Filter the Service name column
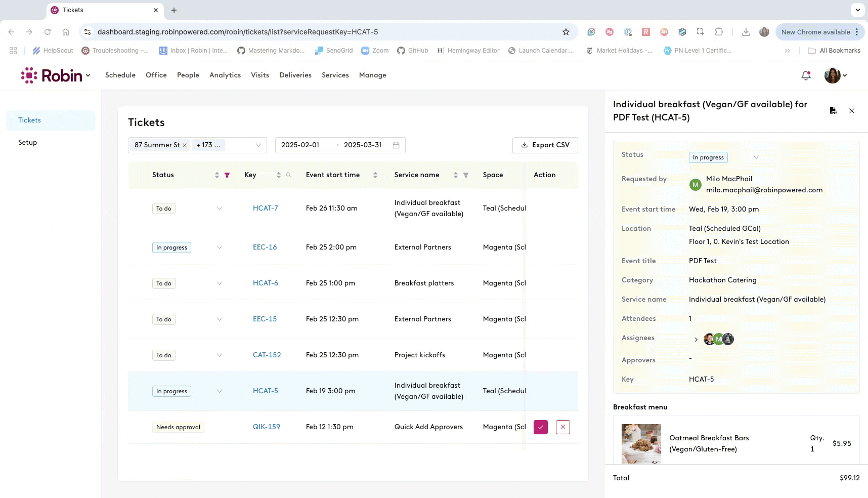868x498 pixels. (466, 175)
